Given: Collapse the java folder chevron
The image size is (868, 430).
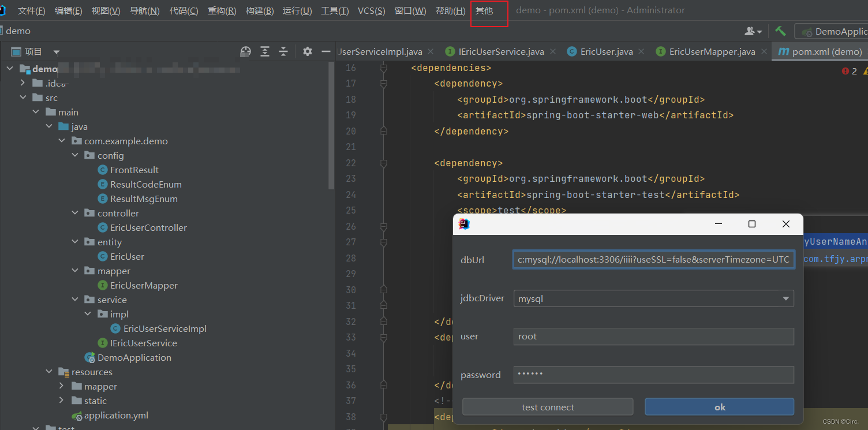Looking at the screenshot, I should pos(49,126).
